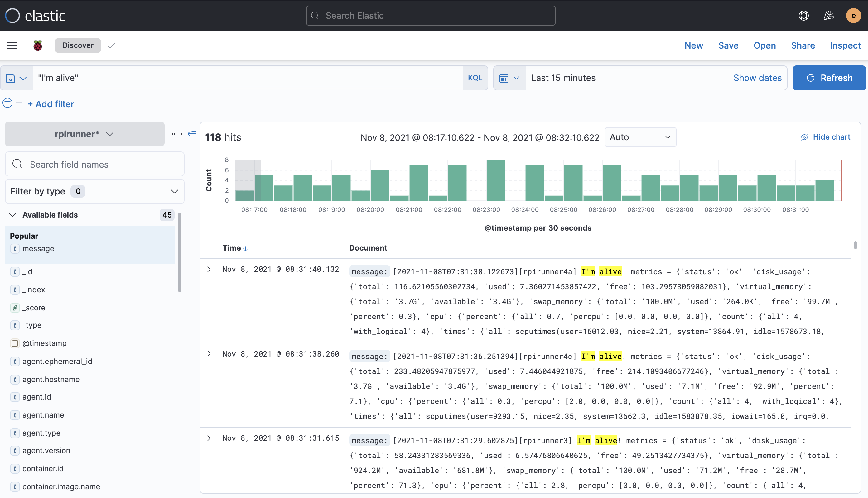Click the Search Elastic box
This screenshot has height=498, width=868.
pyautogui.click(x=430, y=15)
